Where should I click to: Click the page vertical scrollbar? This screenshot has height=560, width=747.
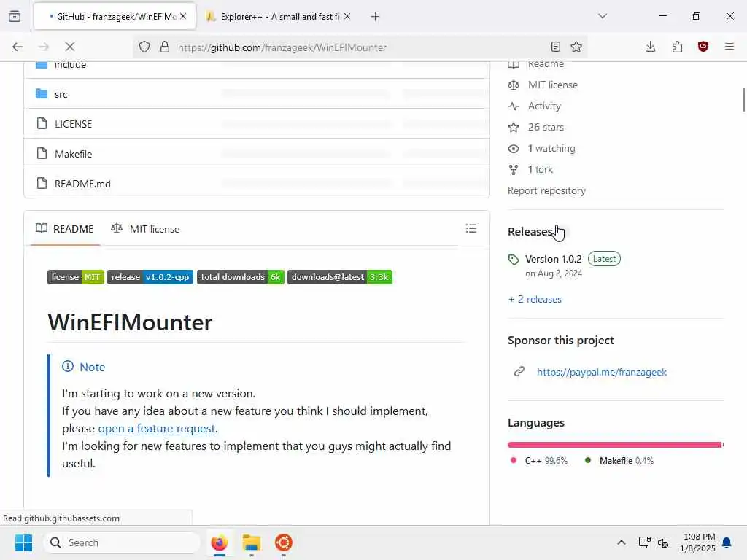coord(743,99)
